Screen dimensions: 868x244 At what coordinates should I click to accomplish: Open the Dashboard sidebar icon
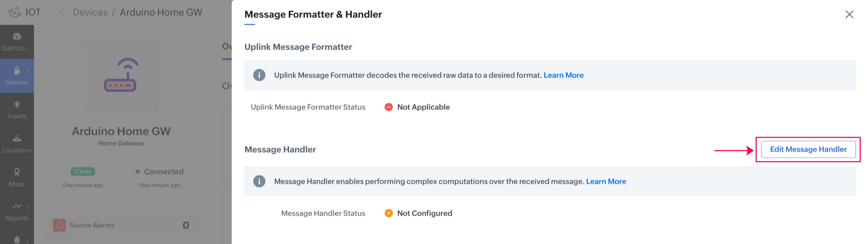pyautogui.click(x=17, y=36)
